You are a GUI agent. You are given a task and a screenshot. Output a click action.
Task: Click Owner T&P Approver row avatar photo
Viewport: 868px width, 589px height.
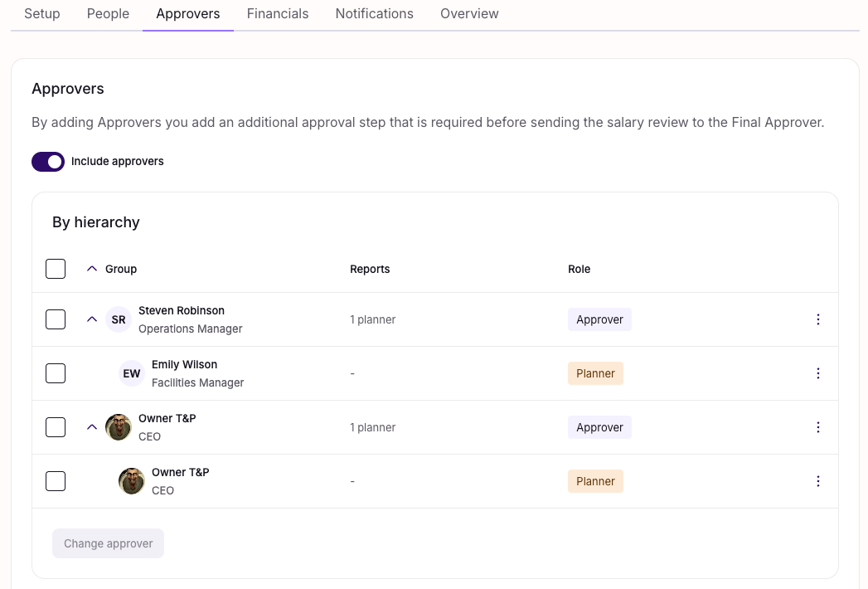[119, 427]
